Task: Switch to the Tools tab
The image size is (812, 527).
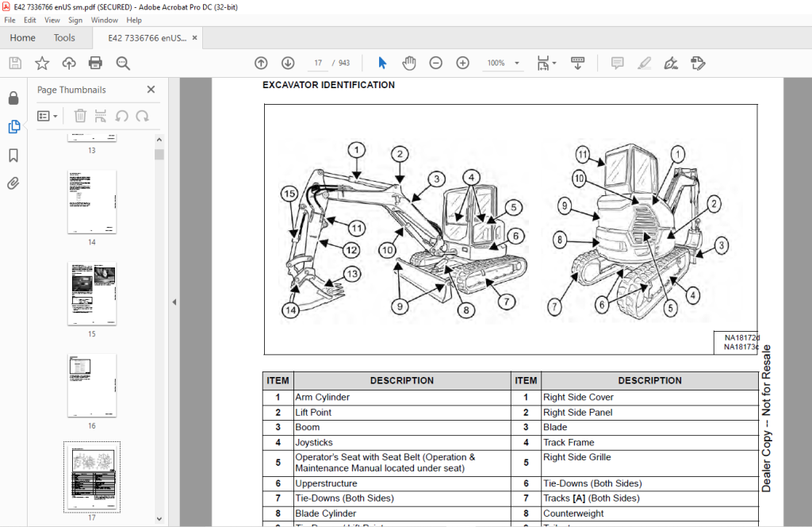Action: pyautogui.click(x=64, y=38)
